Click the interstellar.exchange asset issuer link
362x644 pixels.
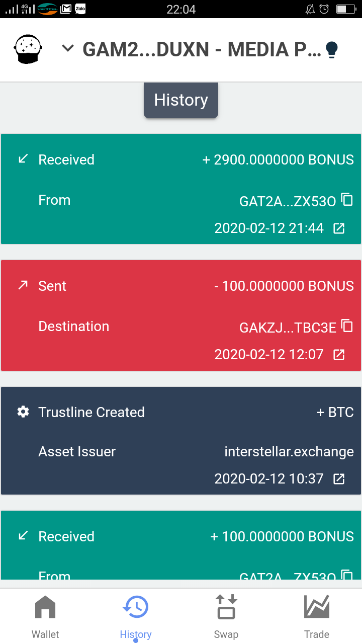[x=289, y=451]
